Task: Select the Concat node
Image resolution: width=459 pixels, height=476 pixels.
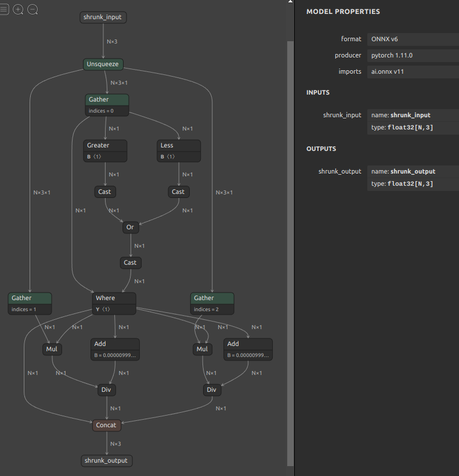Action: coord(107,425)
